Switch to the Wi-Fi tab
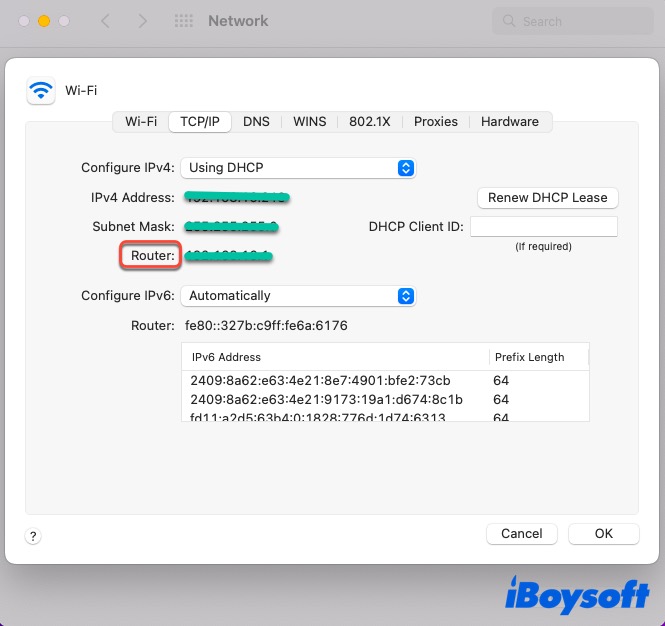Viewport: 665px width, 626px height. click(x=141, y=122)
